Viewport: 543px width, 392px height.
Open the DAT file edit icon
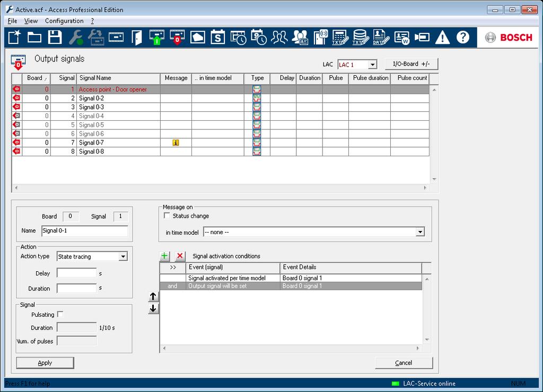(381, 37)
